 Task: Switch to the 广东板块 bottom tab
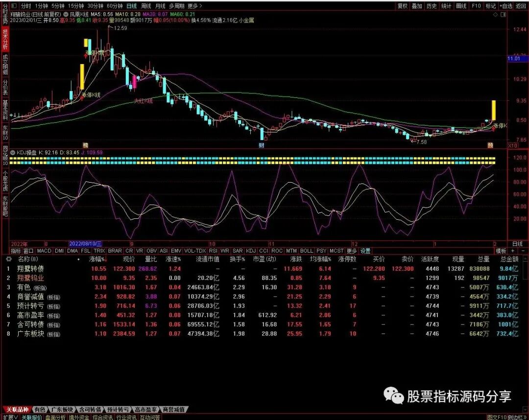[62, 410]
